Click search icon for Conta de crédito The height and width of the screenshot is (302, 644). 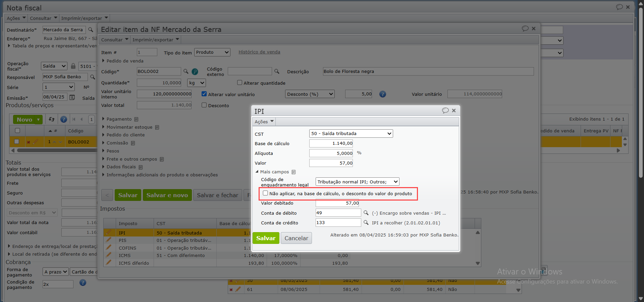point(366,222)
